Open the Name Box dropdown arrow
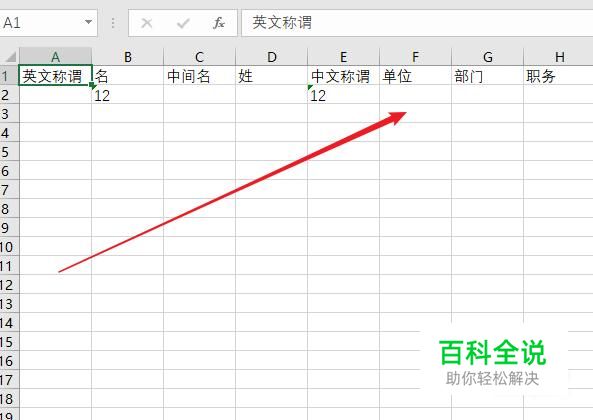 pyautogui.click(x=88, y=22)
